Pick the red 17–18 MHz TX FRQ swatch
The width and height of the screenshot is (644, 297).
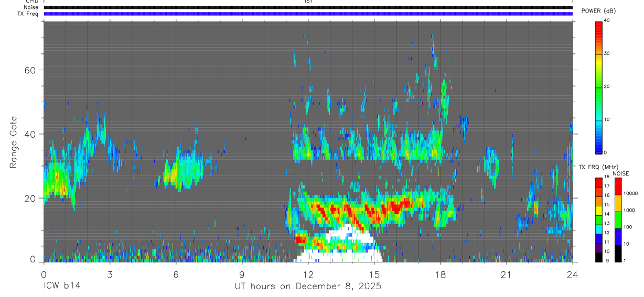click(599, 182)
